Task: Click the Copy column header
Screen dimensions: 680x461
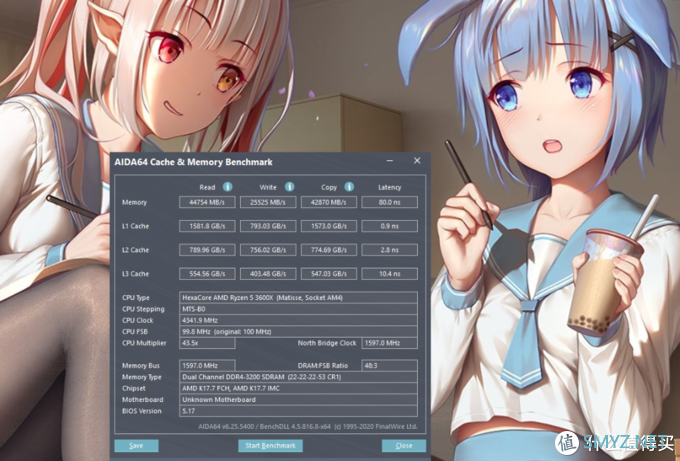Action: click(329, 187)
